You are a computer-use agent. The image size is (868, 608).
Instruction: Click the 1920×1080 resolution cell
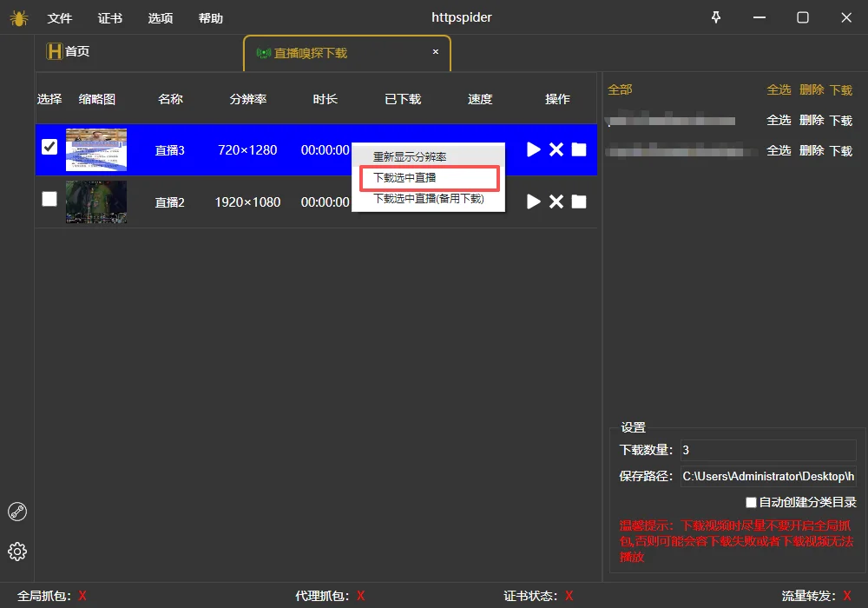coord(247,202)
